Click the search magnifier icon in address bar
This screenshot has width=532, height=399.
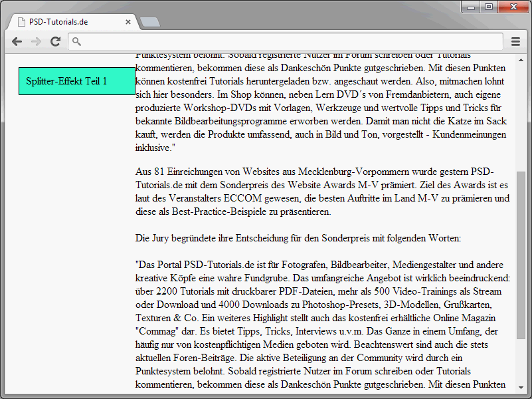pos(76,41)
